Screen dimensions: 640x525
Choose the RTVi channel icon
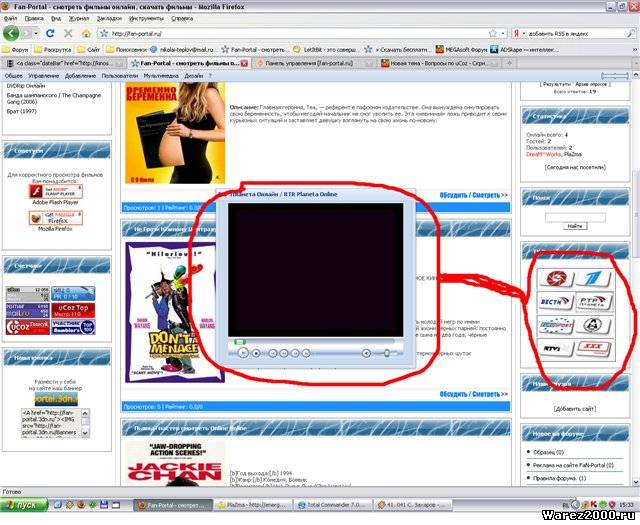point(557,346)
